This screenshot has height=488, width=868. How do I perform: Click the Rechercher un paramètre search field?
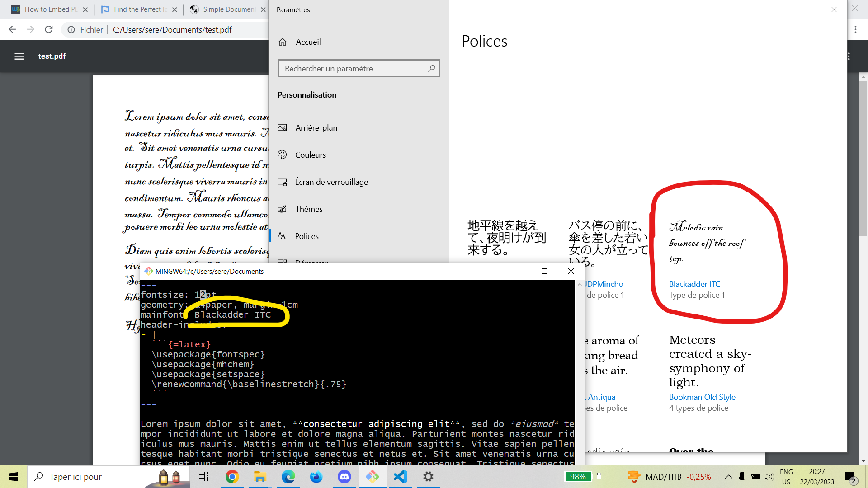pyautogui.click(x=355, y=69)
